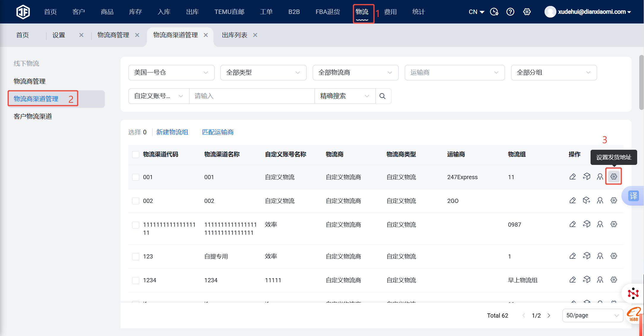Viewport: 644px width, 336px height.
Task: Select 物流商管理 in sidebar
Action: coord(30,81)
